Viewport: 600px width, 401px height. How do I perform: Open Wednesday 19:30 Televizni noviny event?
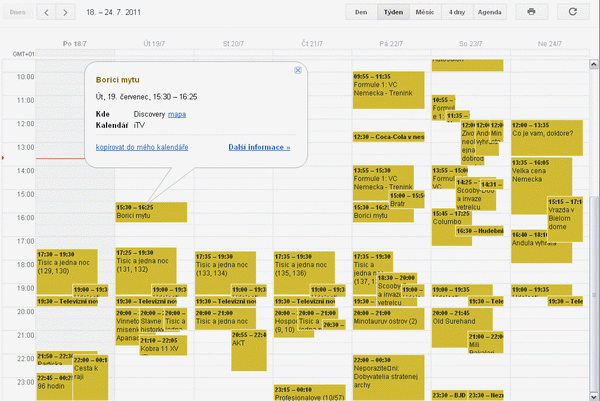[x=225, y=302]
